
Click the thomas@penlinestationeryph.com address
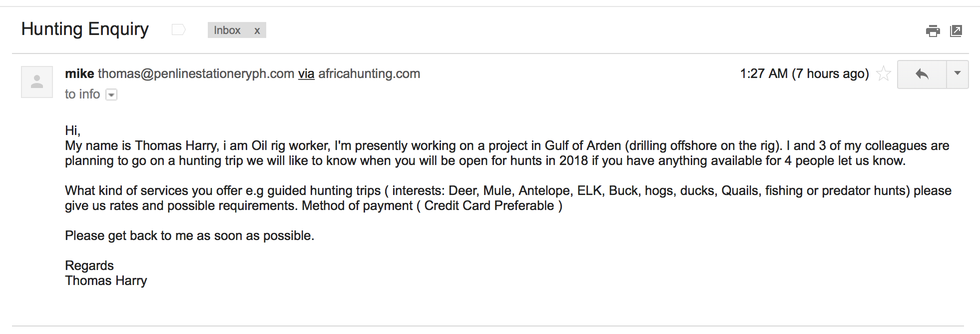[x=196, y=74]
